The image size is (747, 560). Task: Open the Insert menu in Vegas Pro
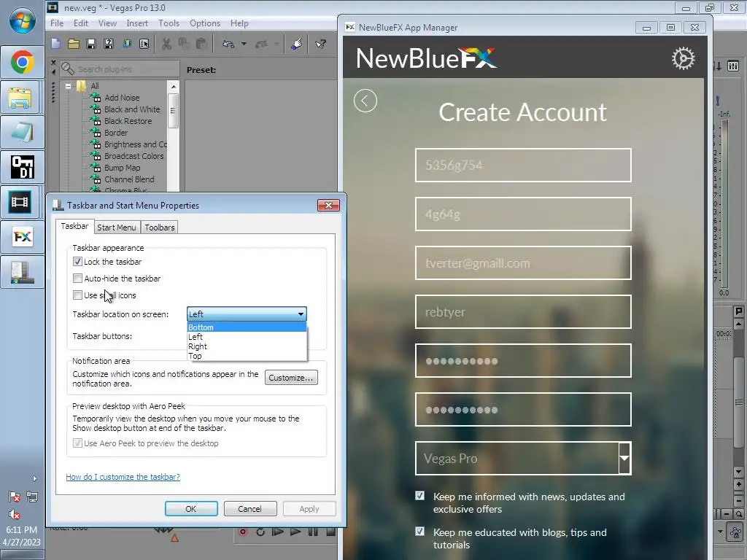pos(137,23)
